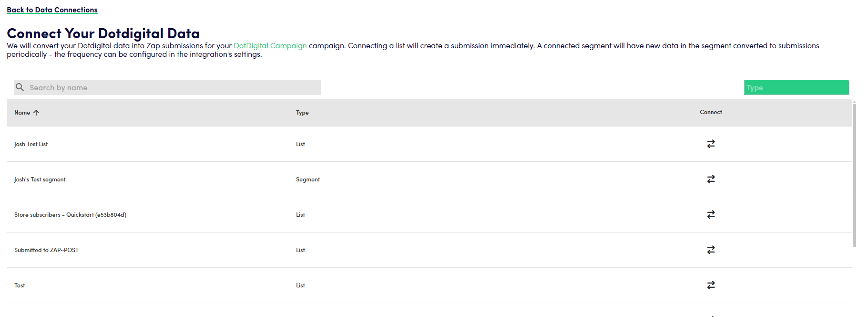Click the Connect column header
The image size is (868, 317).
[711, 112]
